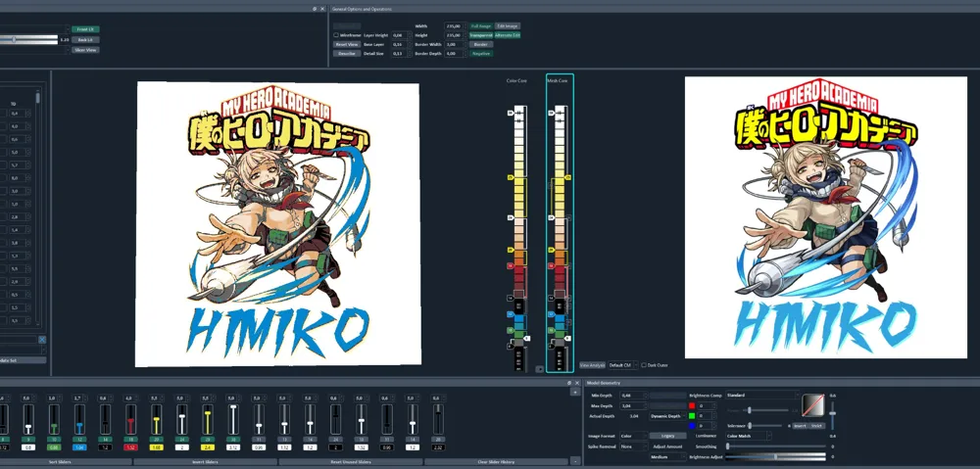Click the Describe button
Screen dimensions: 980x469
pos(347,54)
